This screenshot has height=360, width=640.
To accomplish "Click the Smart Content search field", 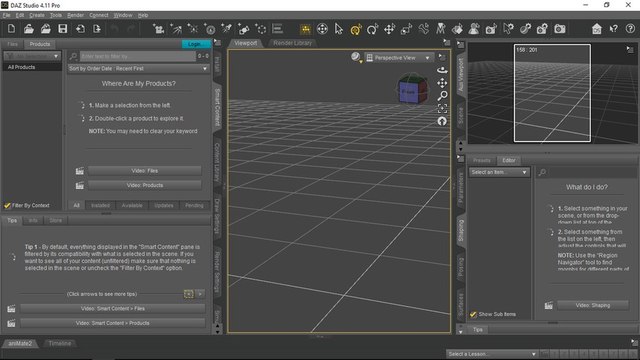I will [x=138, y=56].
